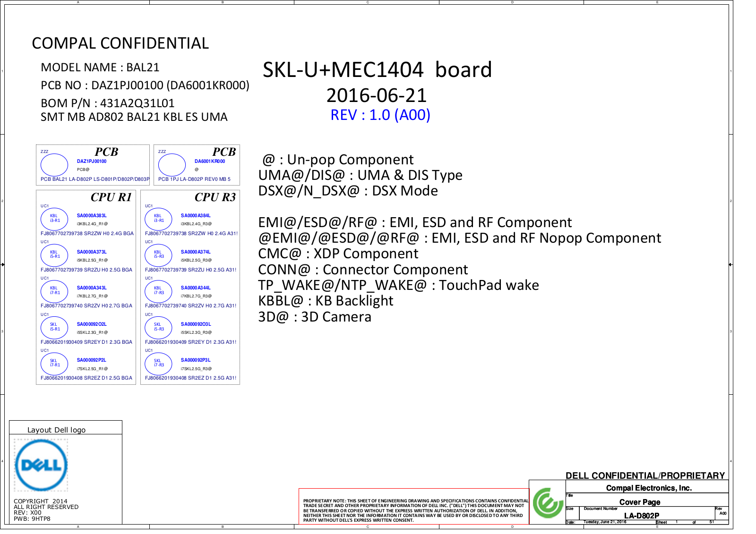Click the PCB circle beside DA6001KR000

[172, 165]
